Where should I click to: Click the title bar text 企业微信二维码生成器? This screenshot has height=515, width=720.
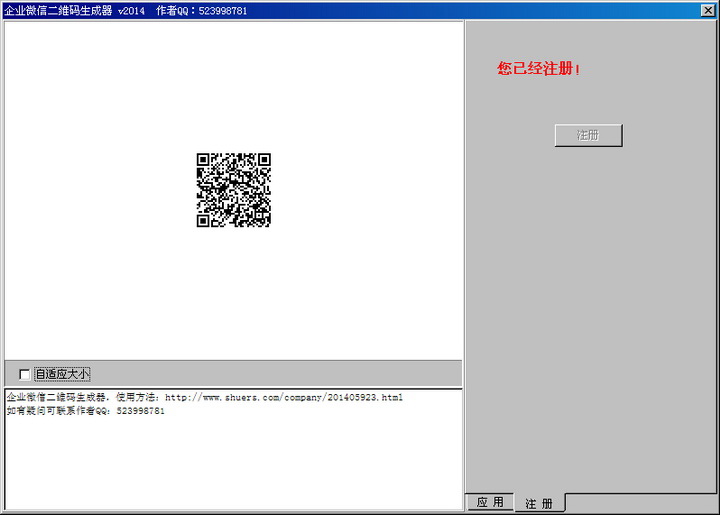(x=58, y=11)
